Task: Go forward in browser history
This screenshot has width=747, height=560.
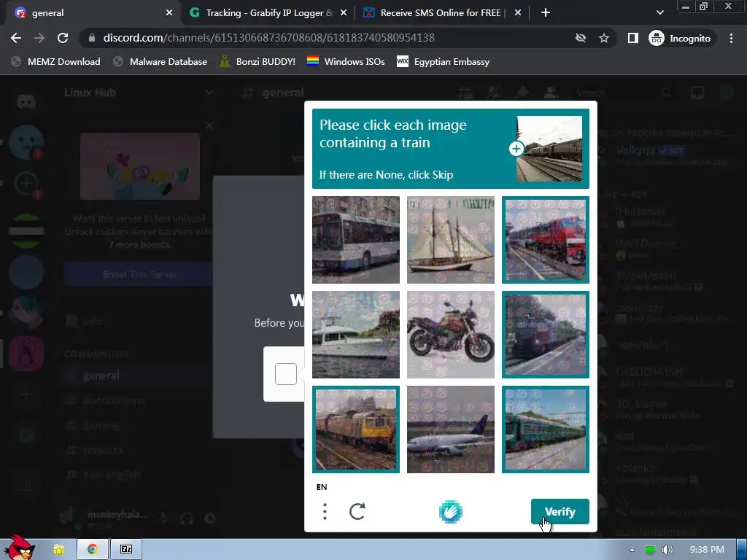Action: tap(39, 38)
